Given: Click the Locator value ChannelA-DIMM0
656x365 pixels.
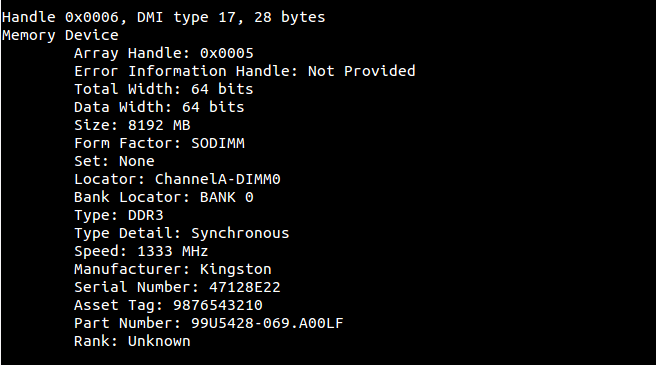Looking at the screenshot, I should tap(218, 179).
